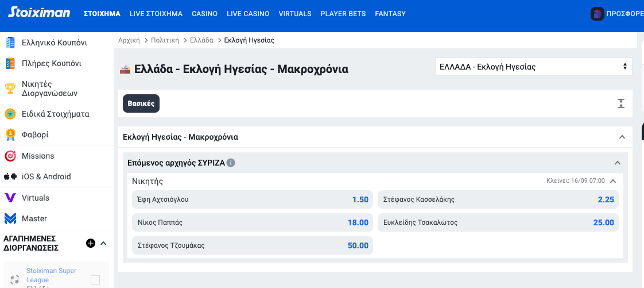Viewport: 644px width, 288px height.
Task: Open FANTASY in top navigation
Action: [x=390, y=14]
